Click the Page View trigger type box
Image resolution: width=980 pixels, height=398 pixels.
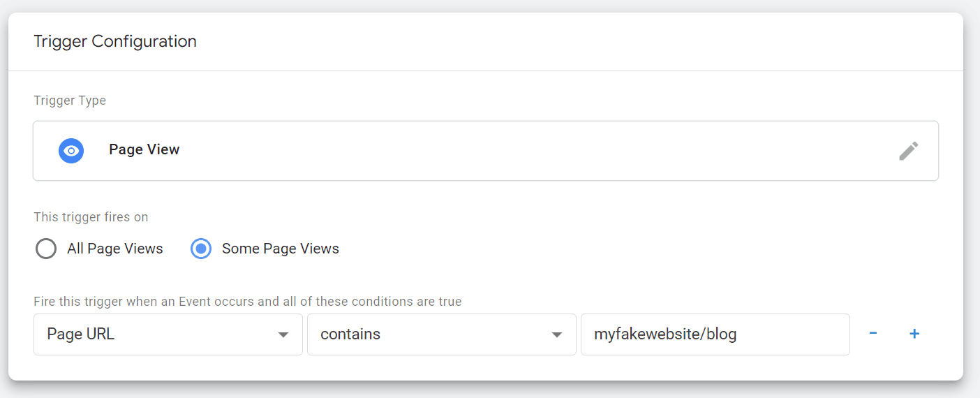tap(489, 151)
